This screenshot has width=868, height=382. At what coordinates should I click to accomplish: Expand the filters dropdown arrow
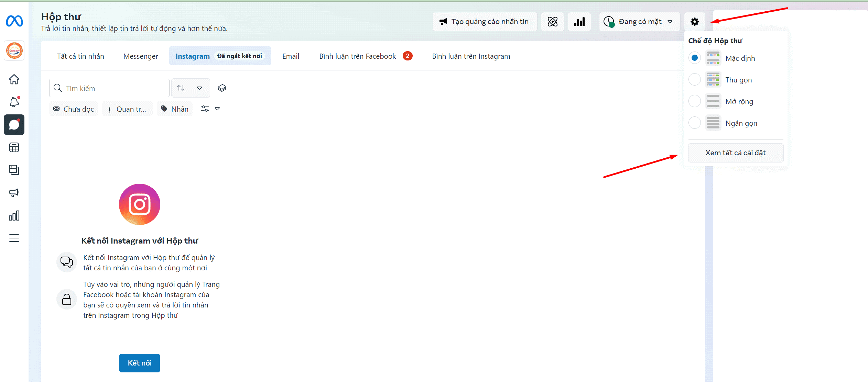tap(217, 109)
